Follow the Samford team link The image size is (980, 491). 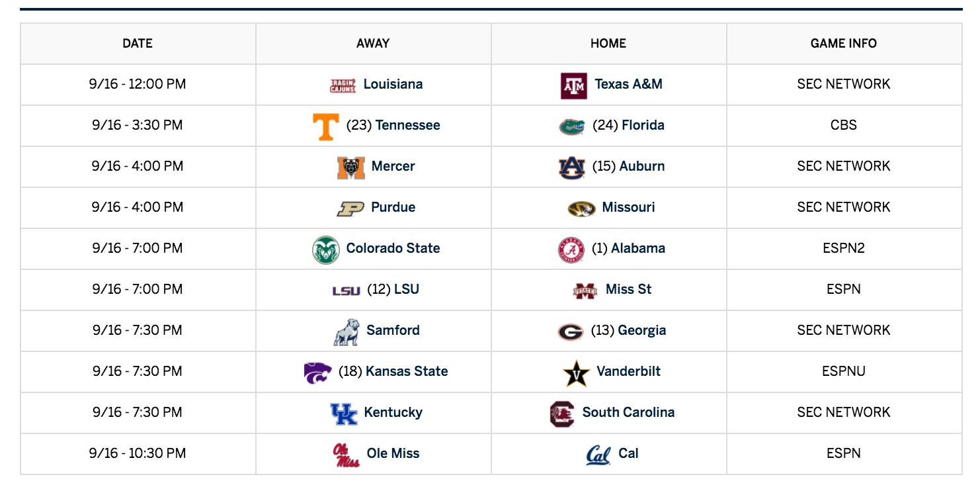click(393, 330)
